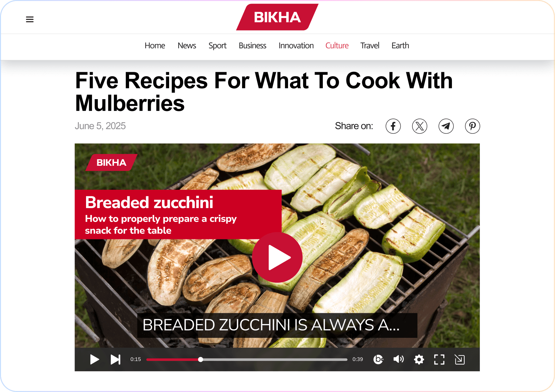Image resolution: width=555 pixels, height=392 pixels.
Task: Open the hamburger menu
Action: point(30,19)
